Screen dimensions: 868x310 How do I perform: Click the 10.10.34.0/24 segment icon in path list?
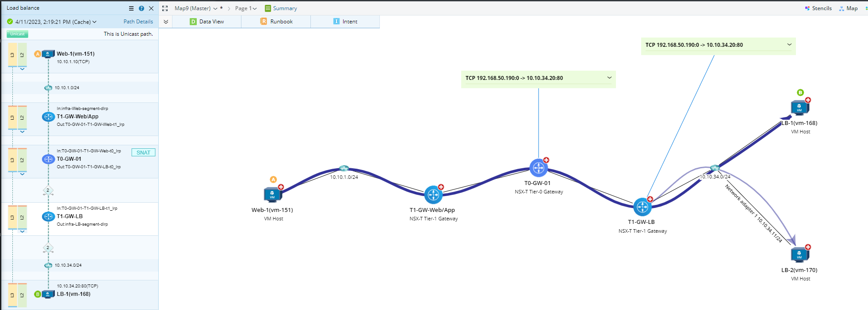pyautogui.click(x=48, y=265)
